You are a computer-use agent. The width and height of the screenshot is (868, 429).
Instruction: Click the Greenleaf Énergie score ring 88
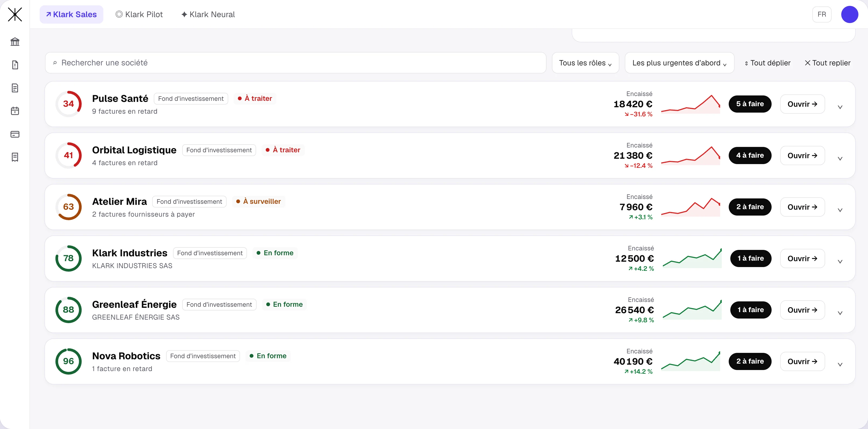click(68, 310)
